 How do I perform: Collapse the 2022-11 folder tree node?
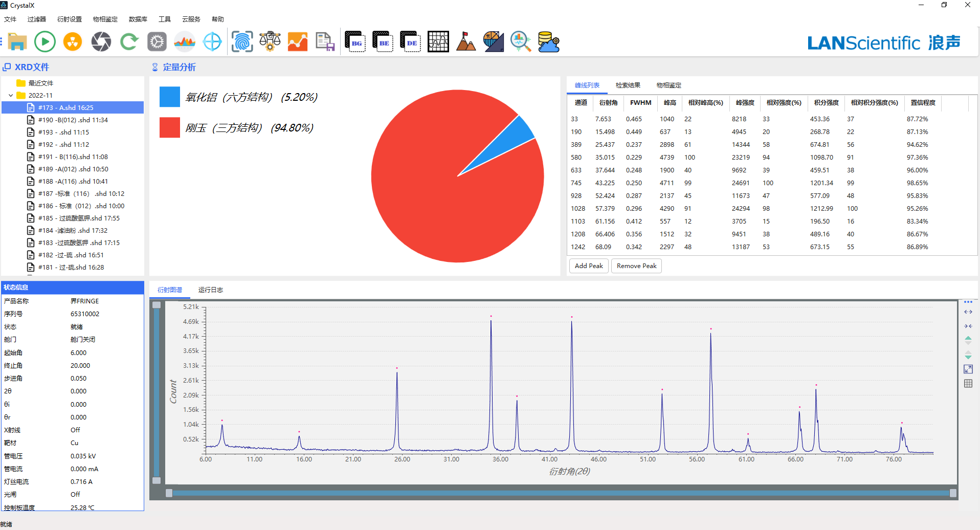[11, 95]
